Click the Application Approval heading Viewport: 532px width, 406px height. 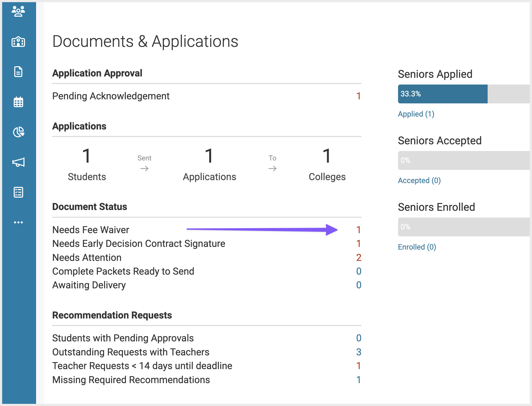click(x=97, y=73)
